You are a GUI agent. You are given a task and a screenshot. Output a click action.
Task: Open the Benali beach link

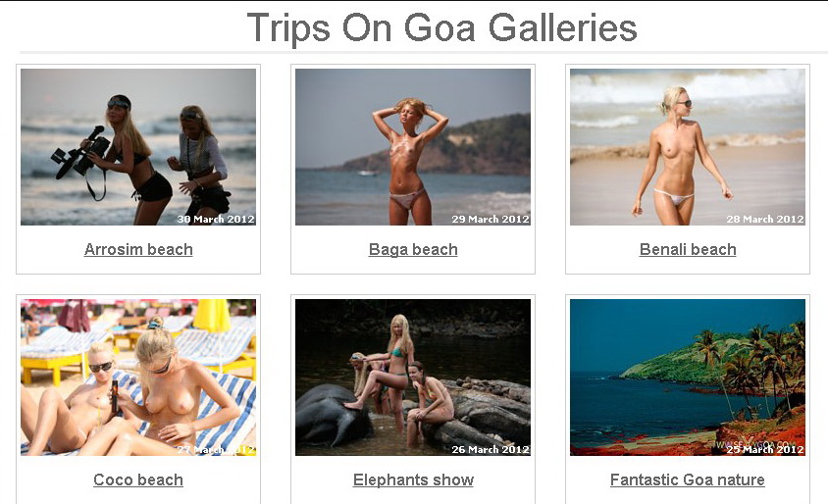[688, 249]
